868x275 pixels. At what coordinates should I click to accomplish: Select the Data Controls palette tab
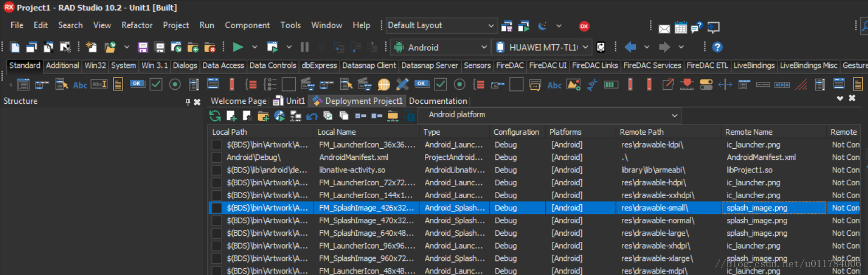pos(273,66)
